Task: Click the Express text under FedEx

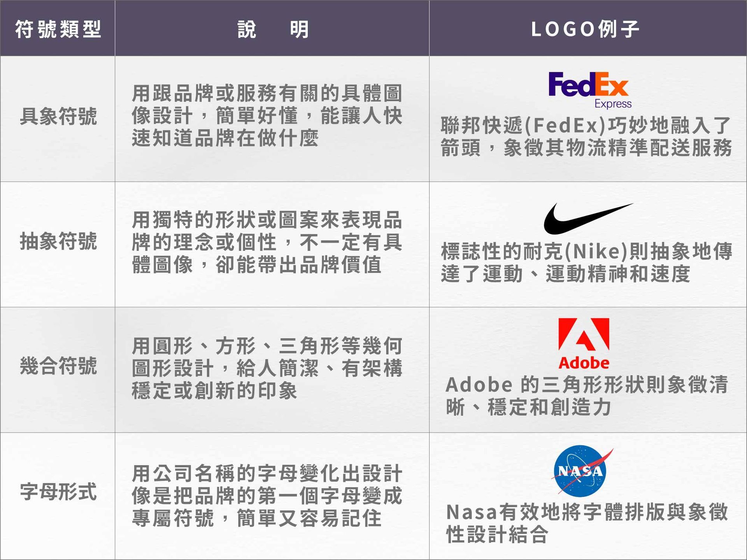Action: pyautogui.click(x=613, y=104)
